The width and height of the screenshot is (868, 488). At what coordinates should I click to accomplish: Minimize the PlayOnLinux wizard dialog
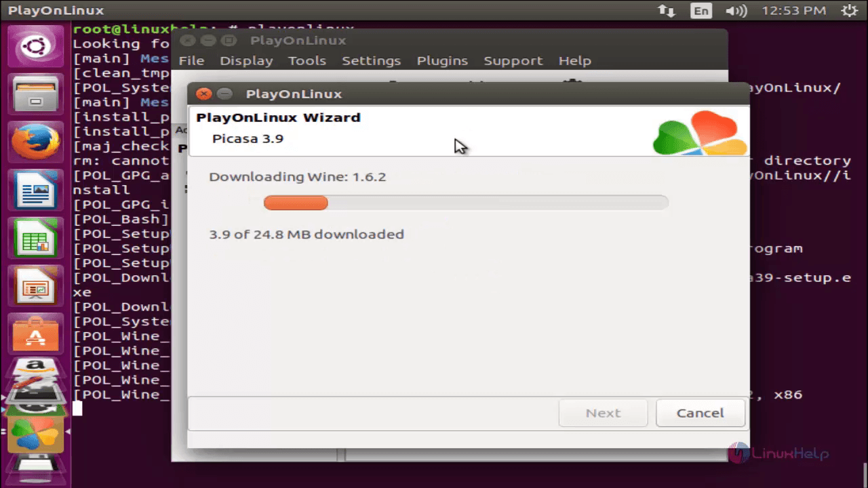coord(224,94)
